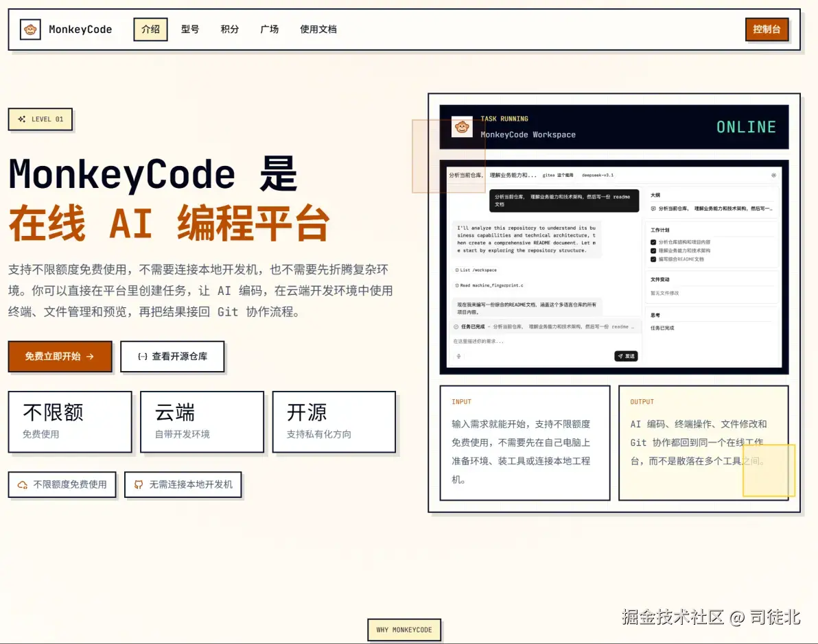Viewport: 818px width, 644px height.
Task: Open the 型号 nav item
Action: tap(190, 29)
